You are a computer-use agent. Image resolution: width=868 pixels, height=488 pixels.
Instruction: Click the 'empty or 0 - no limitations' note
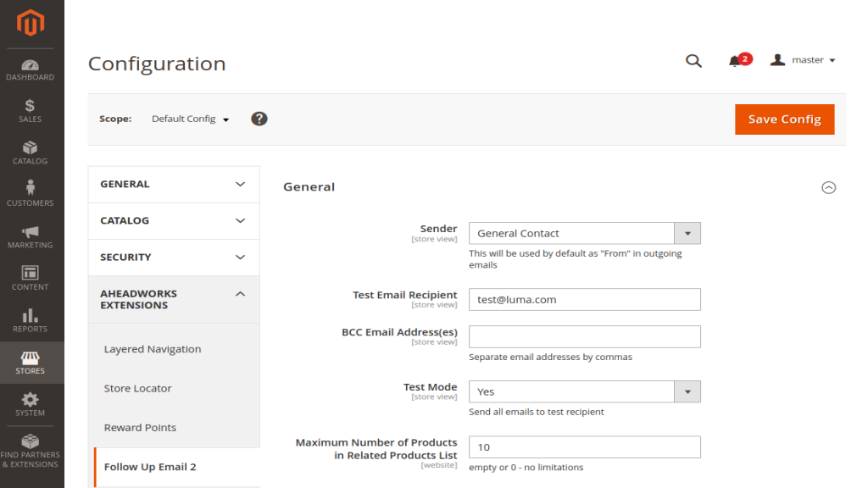tap(526, 467)
